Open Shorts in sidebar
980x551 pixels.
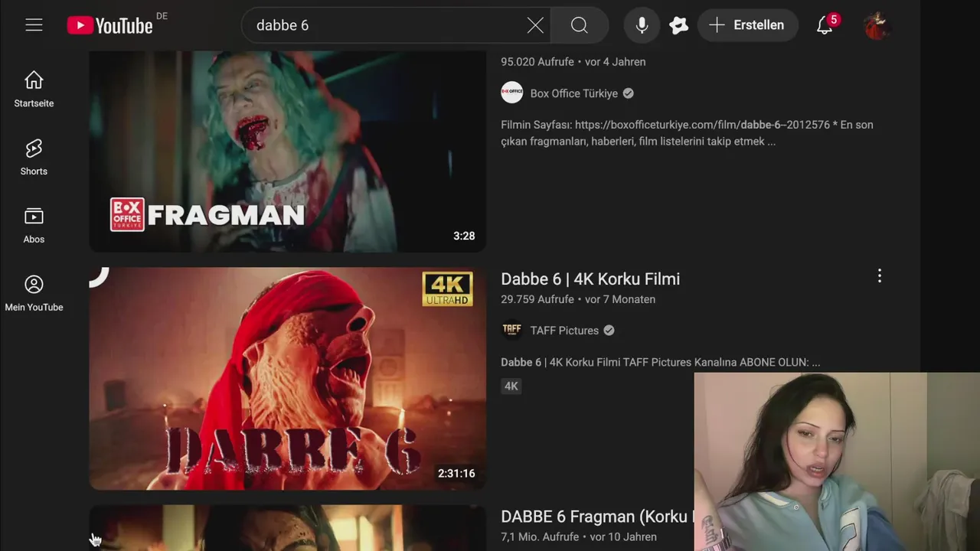tap(34, 157)
